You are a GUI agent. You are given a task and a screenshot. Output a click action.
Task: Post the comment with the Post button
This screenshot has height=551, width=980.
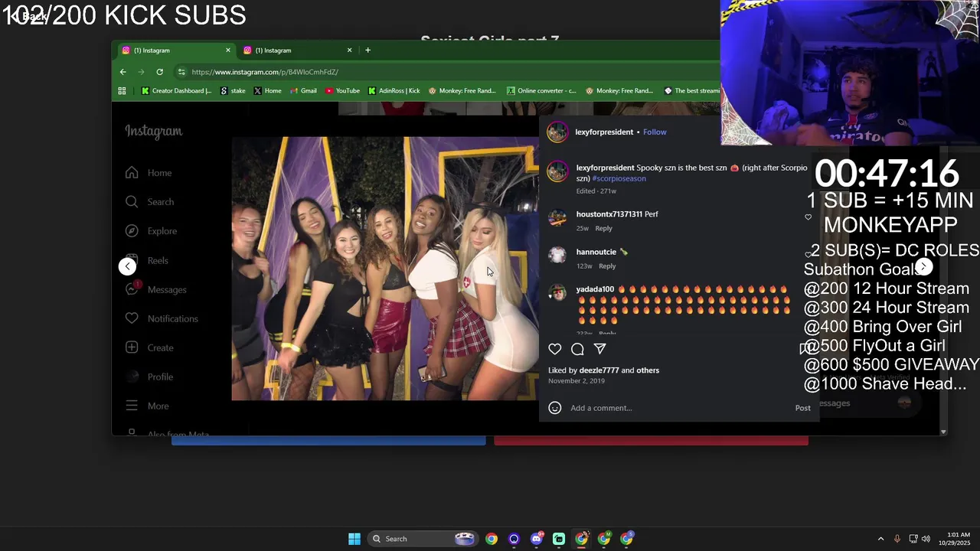pos(802,408)
